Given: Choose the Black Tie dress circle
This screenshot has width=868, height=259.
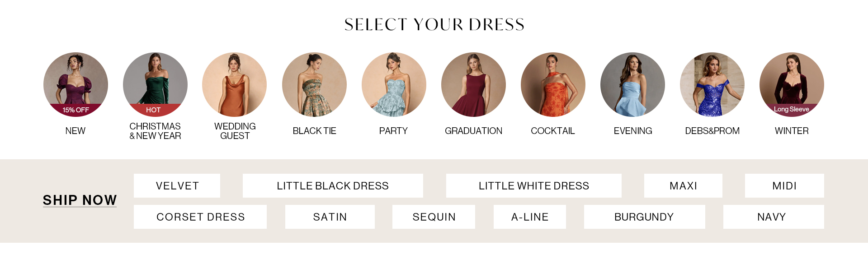Looking at the screenshot, I should click(x=314, y=85).
